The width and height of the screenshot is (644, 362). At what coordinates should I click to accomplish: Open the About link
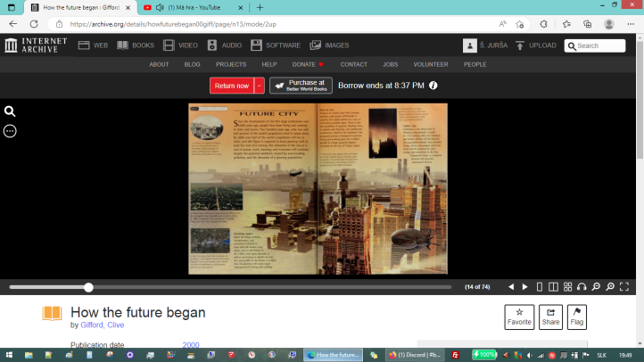click(159, 64)
